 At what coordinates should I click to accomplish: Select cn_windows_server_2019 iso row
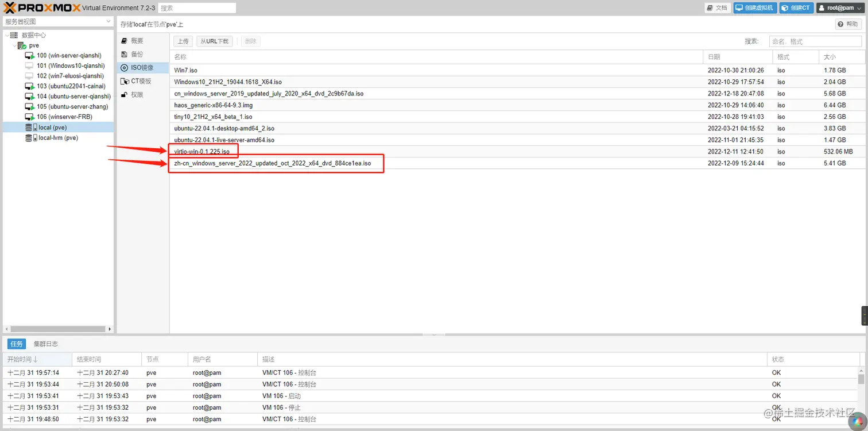pos(516,94)
